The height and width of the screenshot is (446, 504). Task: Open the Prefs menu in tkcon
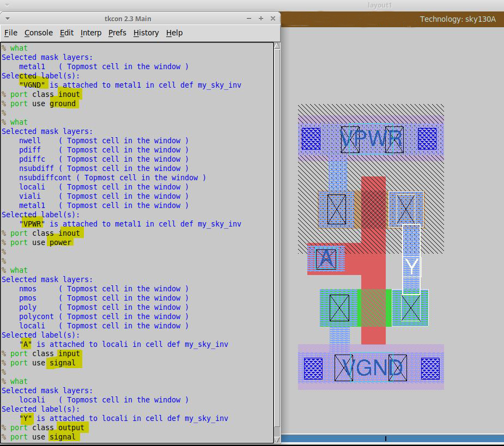click(117, 33)
